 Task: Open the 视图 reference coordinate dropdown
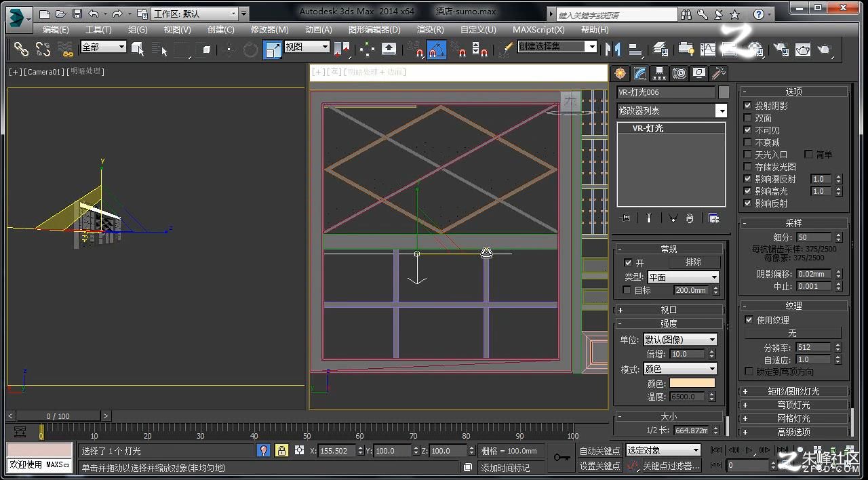click(307, 47)
